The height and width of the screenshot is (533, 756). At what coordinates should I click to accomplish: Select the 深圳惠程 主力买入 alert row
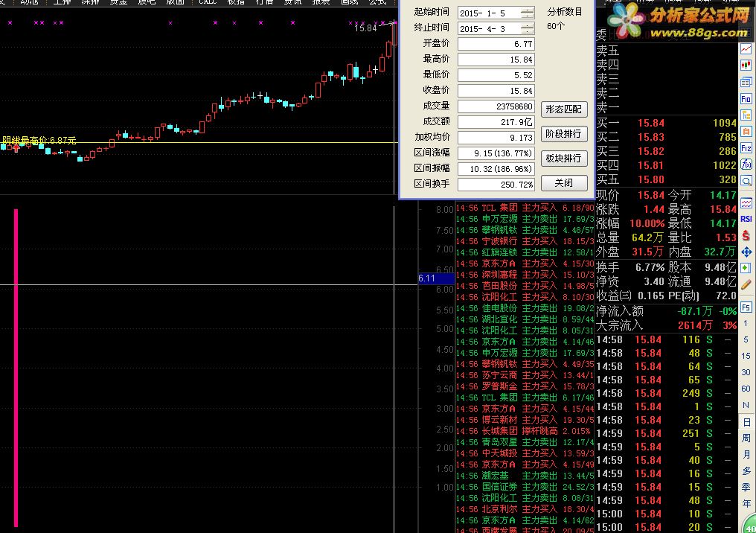[525, 275]
